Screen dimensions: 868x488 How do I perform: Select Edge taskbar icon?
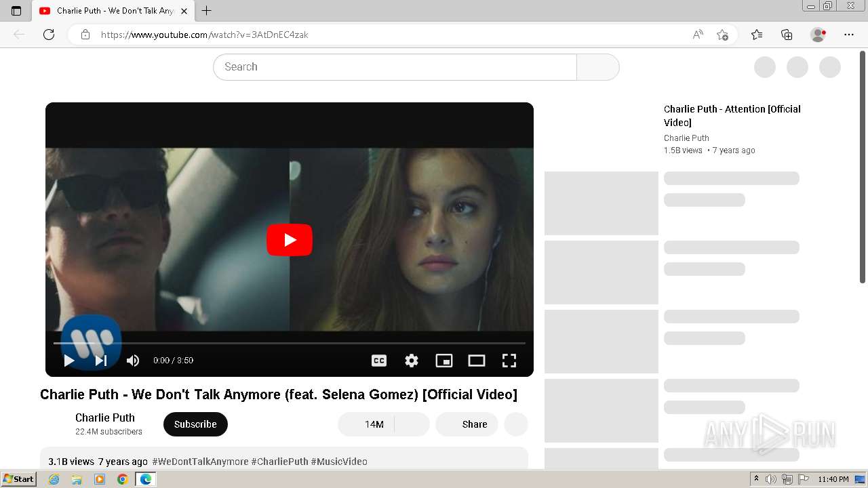145,479
